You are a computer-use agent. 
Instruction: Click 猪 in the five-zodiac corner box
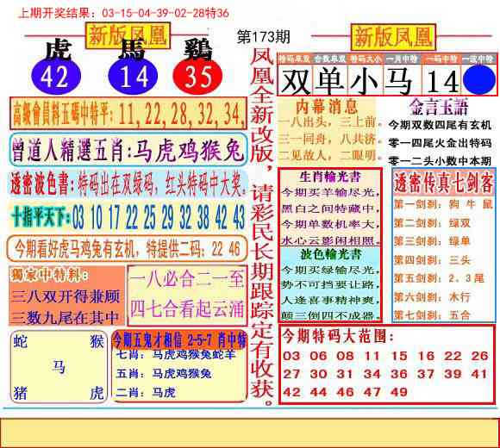tap(21, 393)
